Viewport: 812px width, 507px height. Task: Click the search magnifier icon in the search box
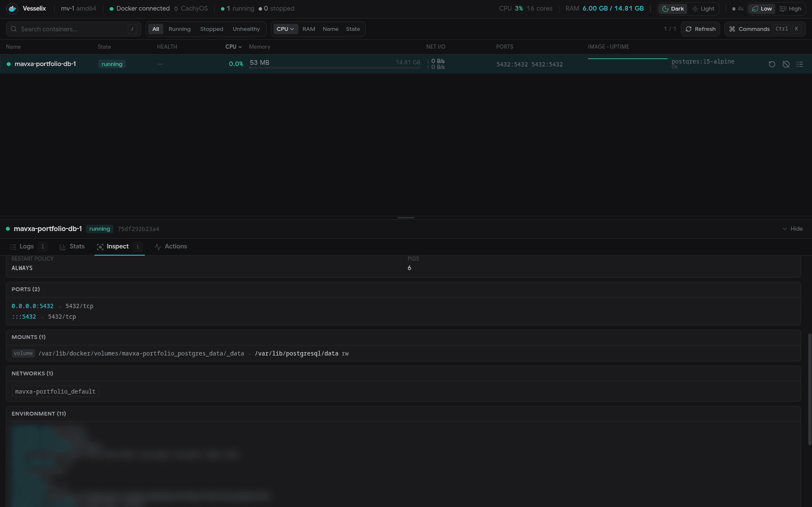tap(14, 29)
